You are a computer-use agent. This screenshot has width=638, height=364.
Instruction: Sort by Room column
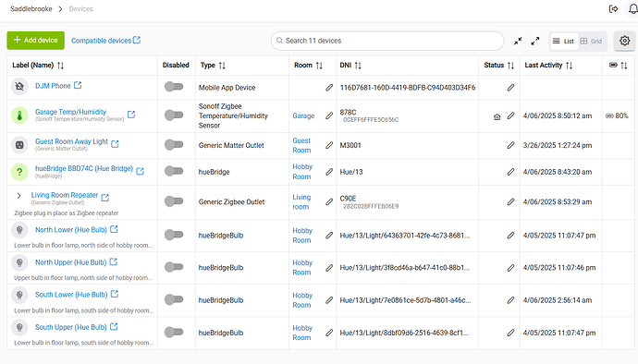coord(319,66)
